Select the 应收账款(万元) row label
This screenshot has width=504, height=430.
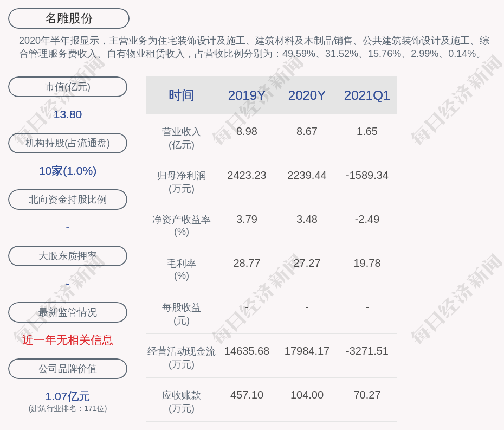pyautogui.click(x=182, y=401)
